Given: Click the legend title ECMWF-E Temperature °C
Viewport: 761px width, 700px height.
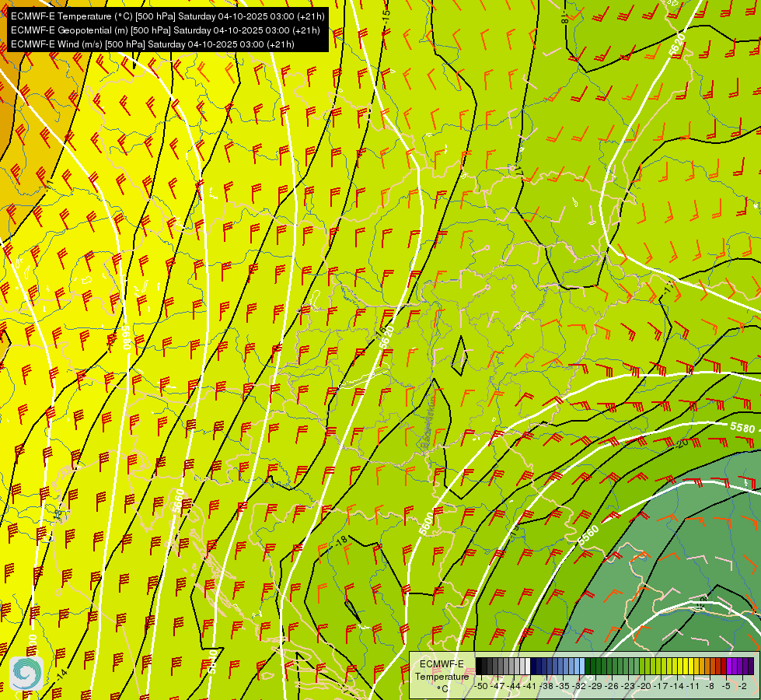Looking at the screenshot, I should (442, 676).
